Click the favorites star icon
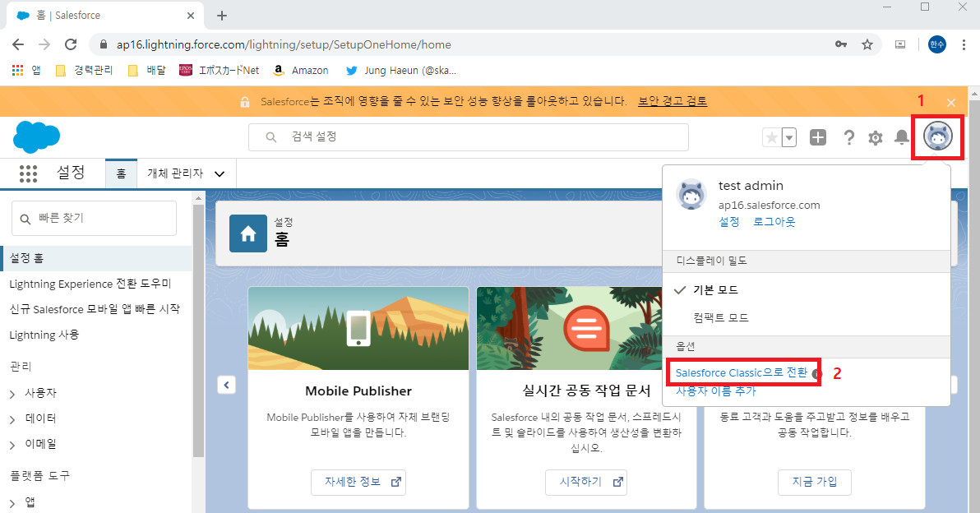Image resolution: width=980 pixels, height=513 pixels. coord(772,137)
